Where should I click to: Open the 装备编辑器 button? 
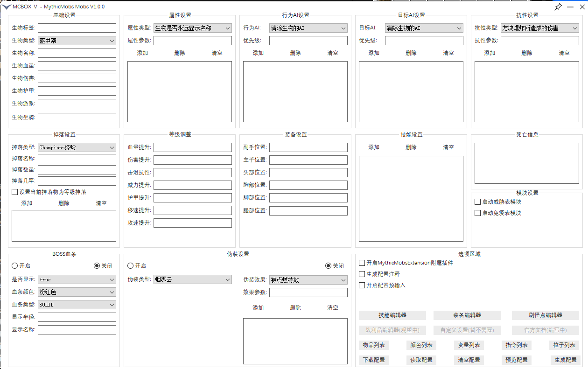click(467, 315)
